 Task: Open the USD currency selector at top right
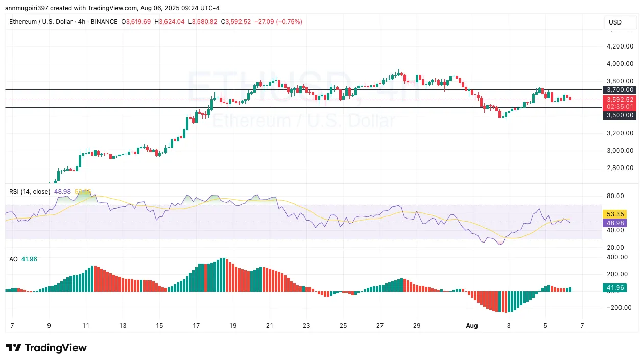coord(615,22)
